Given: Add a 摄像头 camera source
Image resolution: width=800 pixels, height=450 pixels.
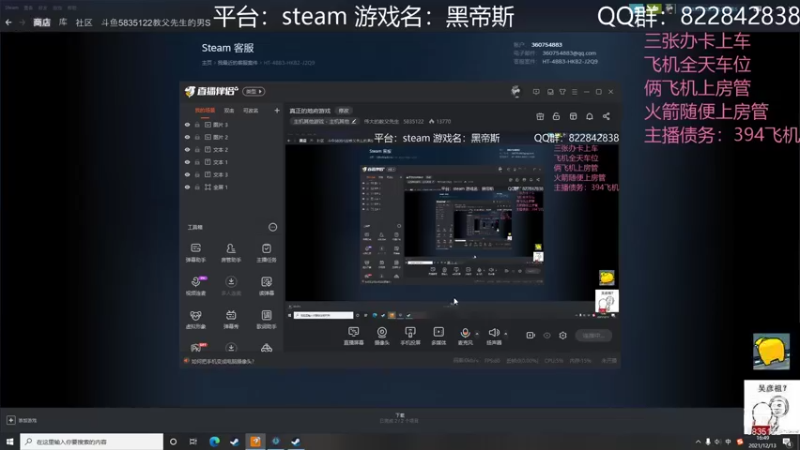Looking at the screenshot, I should pos(382,336).
